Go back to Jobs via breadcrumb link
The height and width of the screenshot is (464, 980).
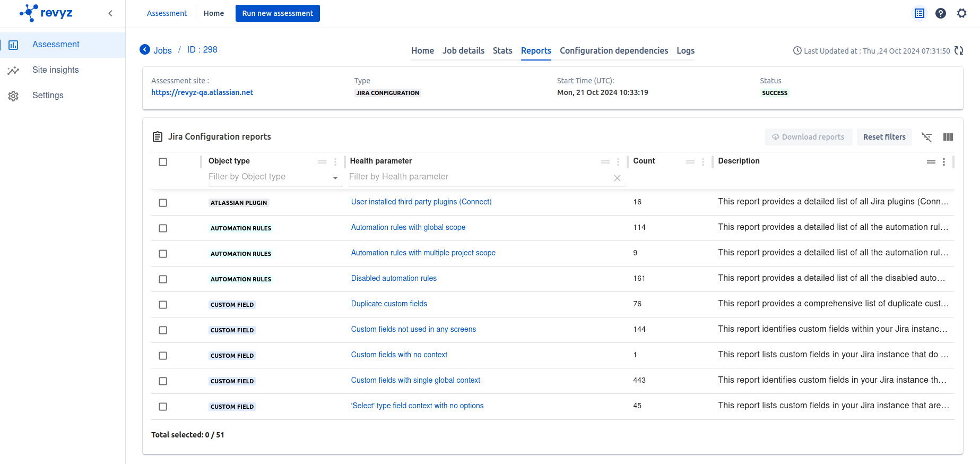(162, 50)
